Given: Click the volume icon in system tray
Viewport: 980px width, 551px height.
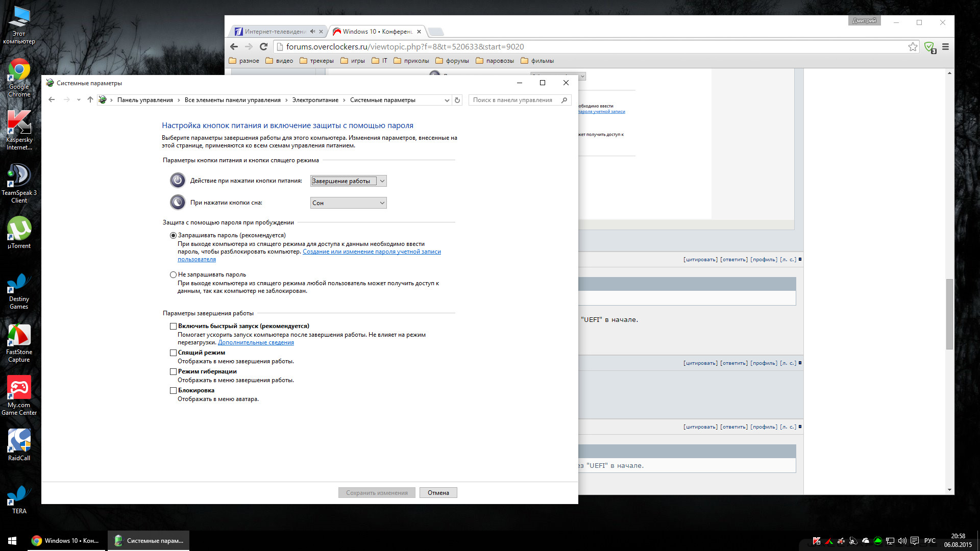Looking at the screenshot, I should tap(902, 541).
